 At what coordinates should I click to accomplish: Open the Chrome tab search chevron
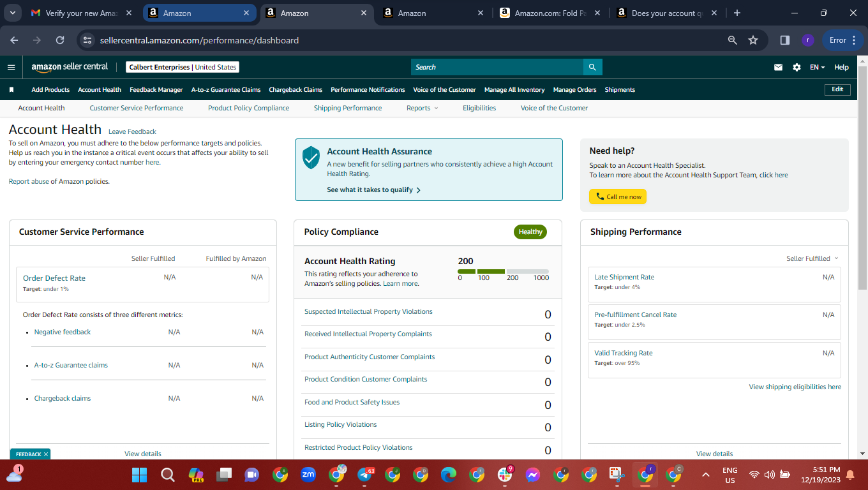pyautogui.click(x=13, y=13)
